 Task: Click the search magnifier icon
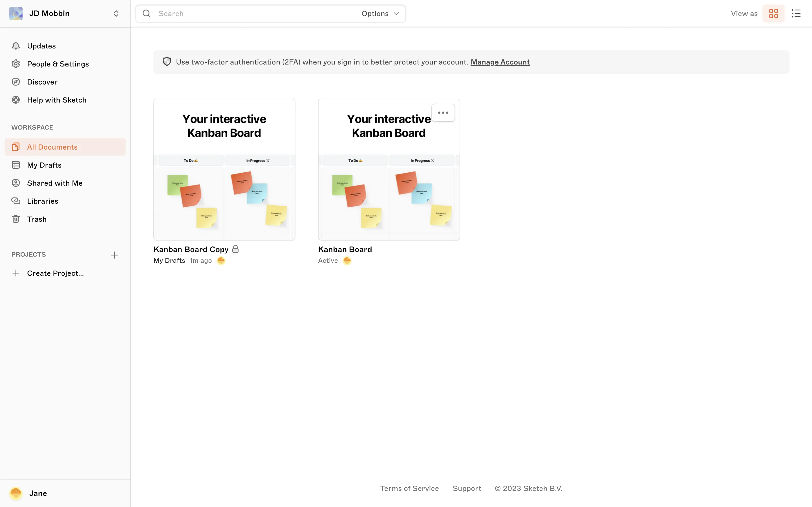click(x=147, y=14)
